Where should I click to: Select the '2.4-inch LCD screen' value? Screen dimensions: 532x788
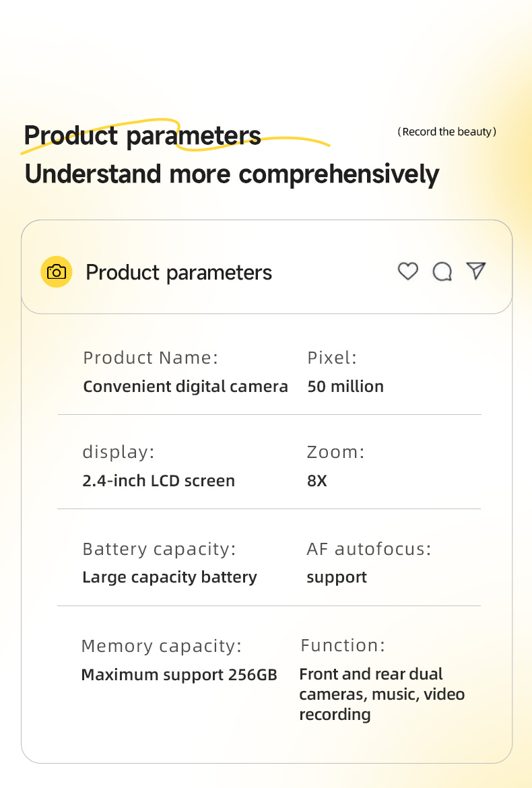pos(158,481)
